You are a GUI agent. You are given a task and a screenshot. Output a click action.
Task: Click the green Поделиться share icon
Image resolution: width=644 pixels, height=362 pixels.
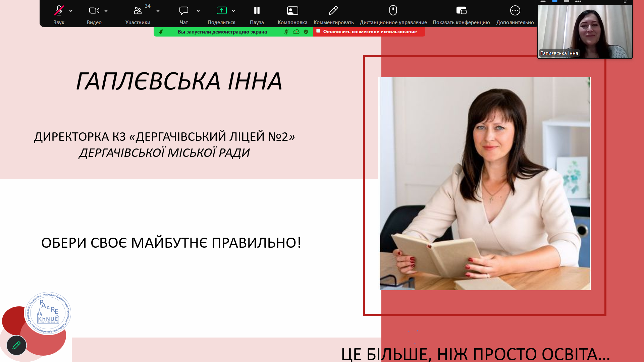[x=221, y=11]
